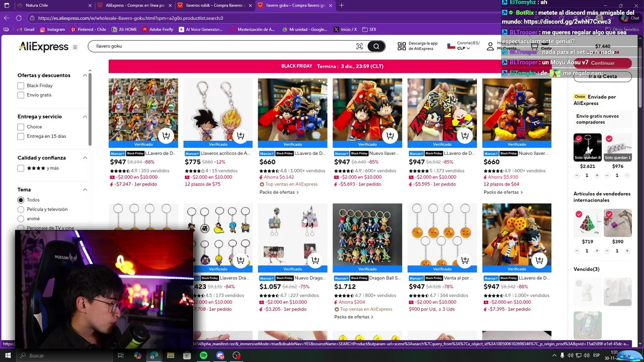Add Llaveros Dra 173 vendidos item to cart

click(x=240, y=260)
